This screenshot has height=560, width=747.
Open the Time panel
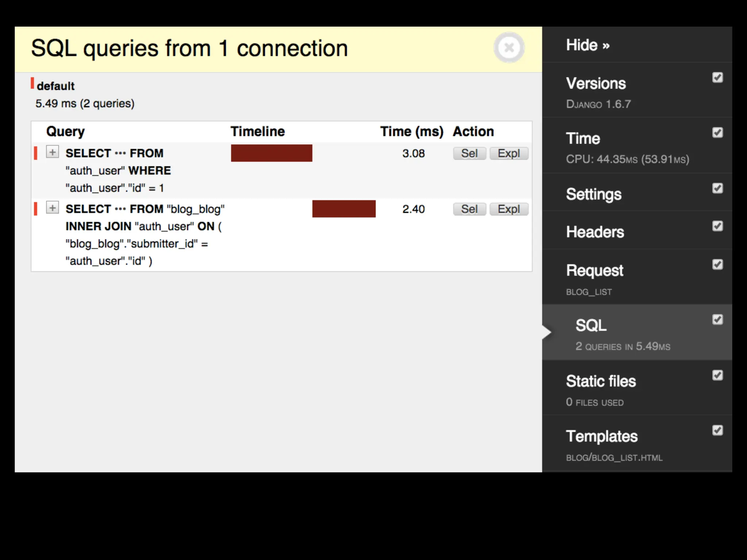click(x=583, y=139)
